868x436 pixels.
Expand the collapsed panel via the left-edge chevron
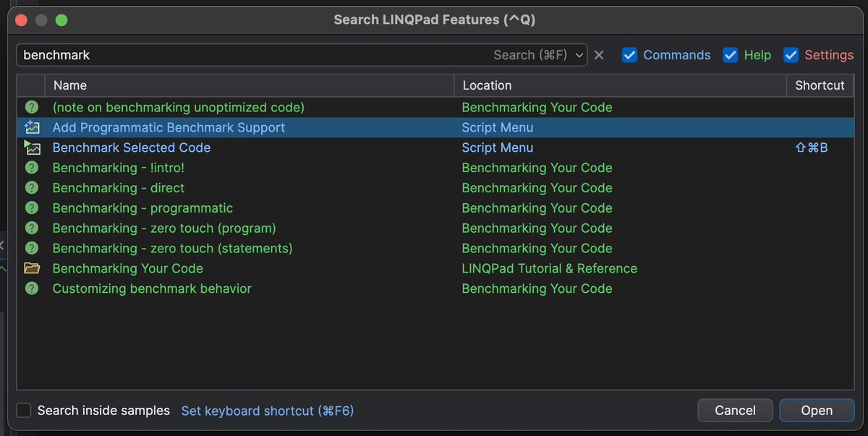(x=3, y=246)
